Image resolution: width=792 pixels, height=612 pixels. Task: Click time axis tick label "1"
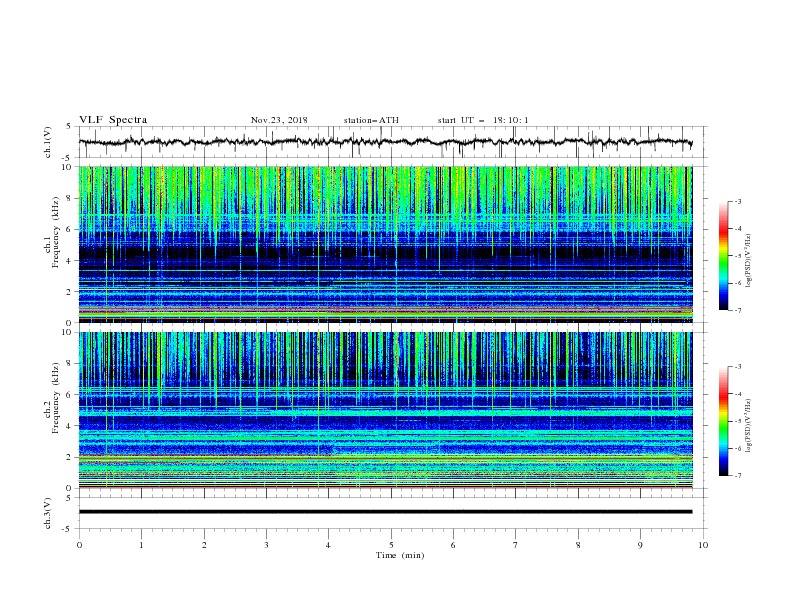click(142, 545)
